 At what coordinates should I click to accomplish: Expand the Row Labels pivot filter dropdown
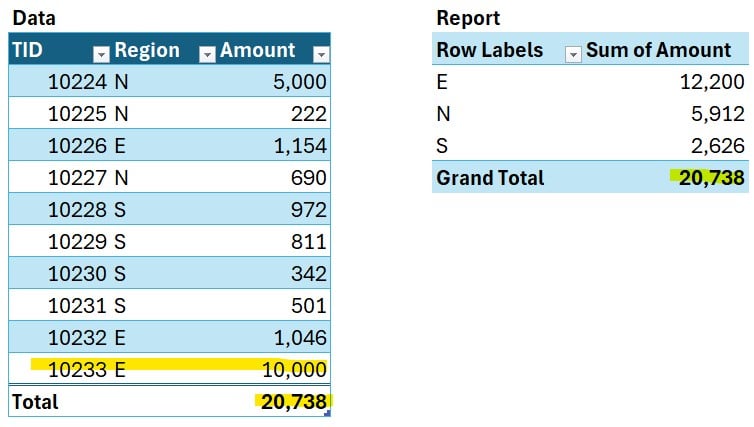(572, 53)
